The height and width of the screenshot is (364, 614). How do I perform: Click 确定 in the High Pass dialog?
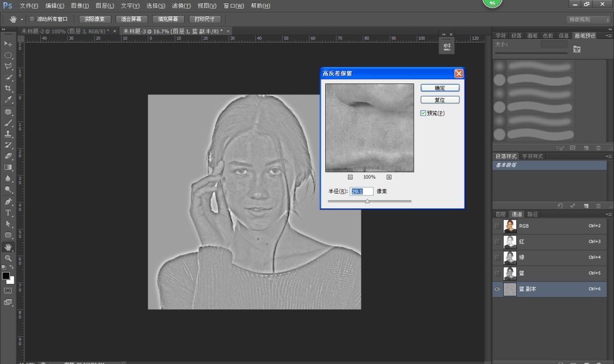coord(439,88)
